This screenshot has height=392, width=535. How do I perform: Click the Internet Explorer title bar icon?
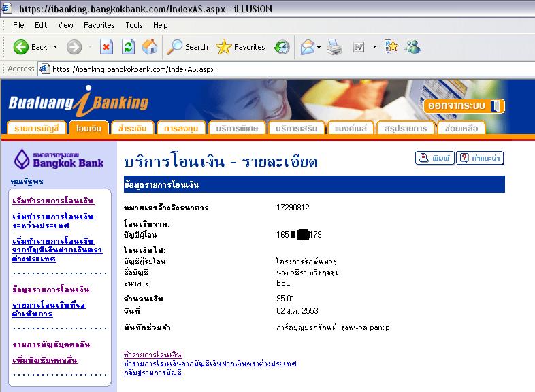[x=6, y=9]
